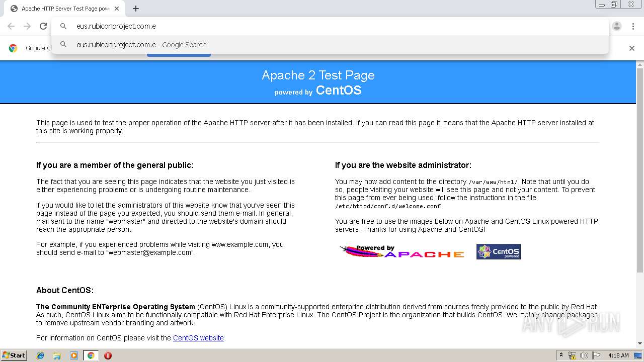Open the Chrome three-dot menu

click(x=633, y=26)
